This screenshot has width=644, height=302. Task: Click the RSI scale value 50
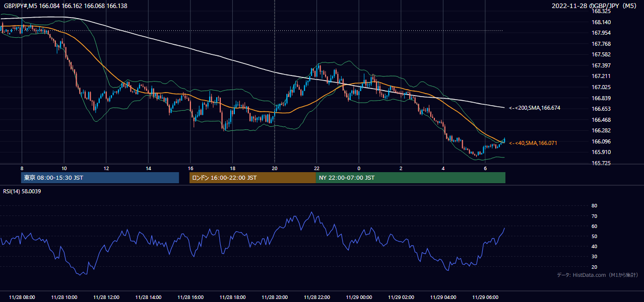pyautogui.click(x=594, y=236)
